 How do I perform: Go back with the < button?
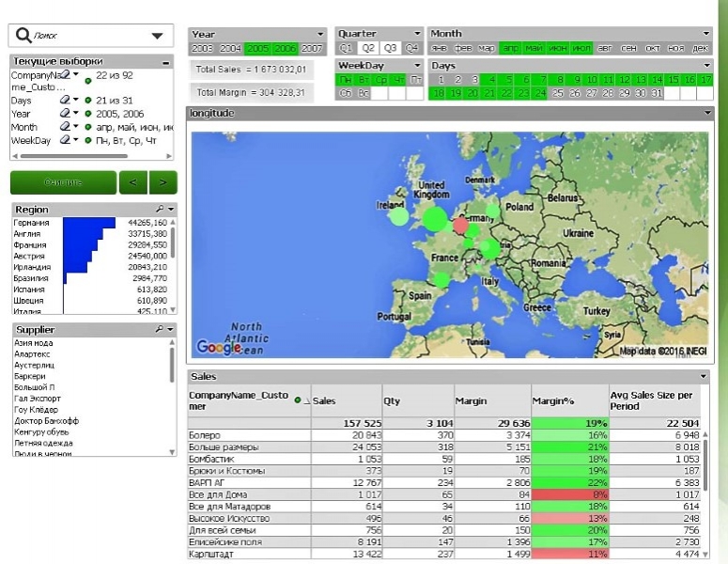133,182
